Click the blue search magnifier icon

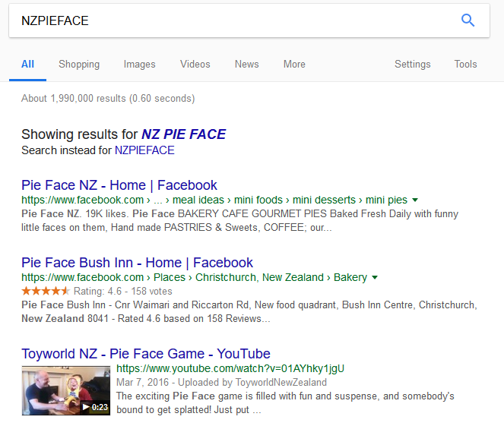coord(468,21)
